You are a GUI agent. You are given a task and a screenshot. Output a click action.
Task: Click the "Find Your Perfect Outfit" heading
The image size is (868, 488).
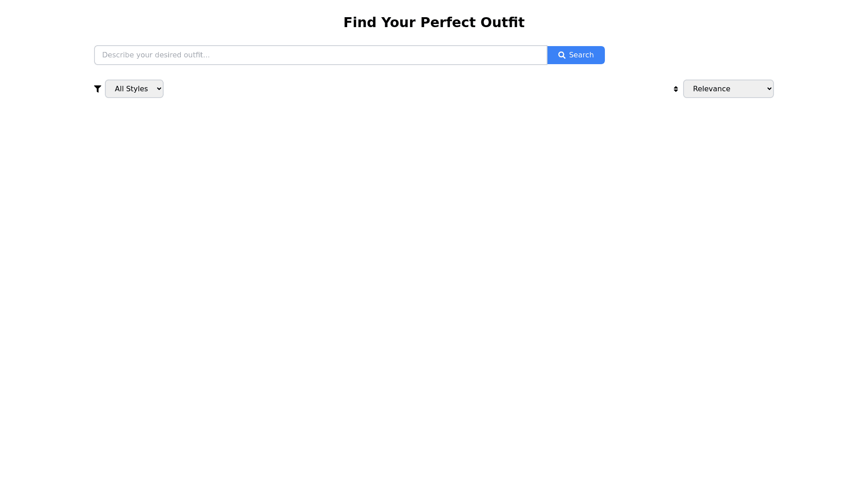[x=434, y=23]
